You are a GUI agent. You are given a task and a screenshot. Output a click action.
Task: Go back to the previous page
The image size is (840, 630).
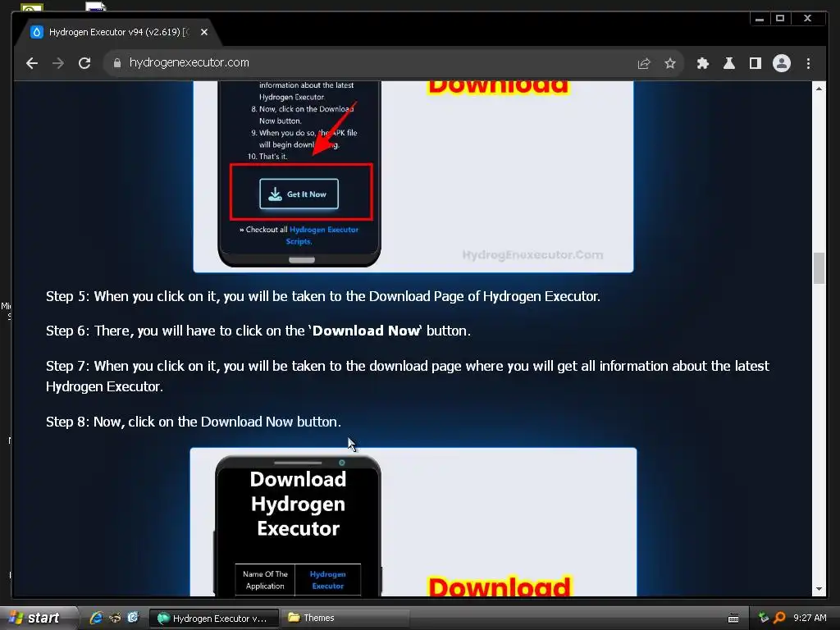pyautogui.click(x=32, y=63)
